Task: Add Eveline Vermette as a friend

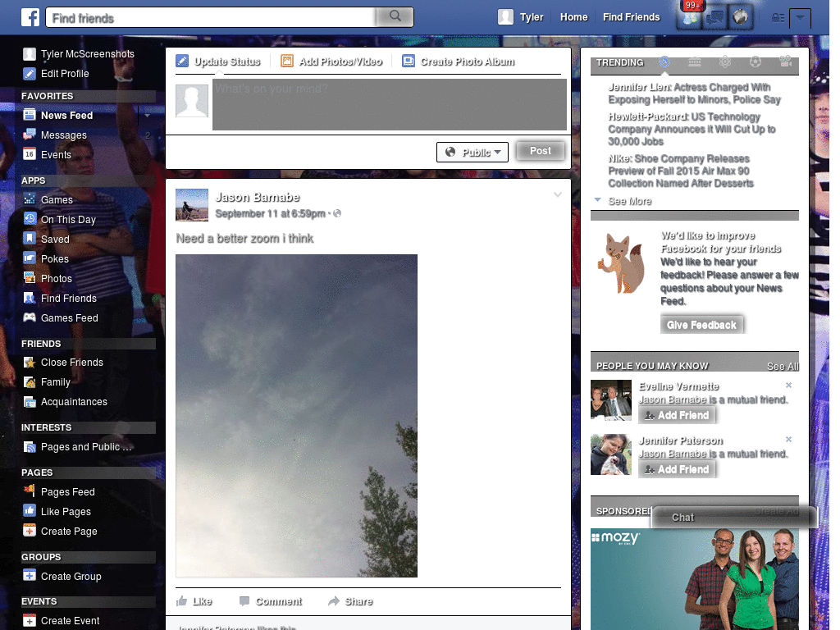Action: [677, 415]
